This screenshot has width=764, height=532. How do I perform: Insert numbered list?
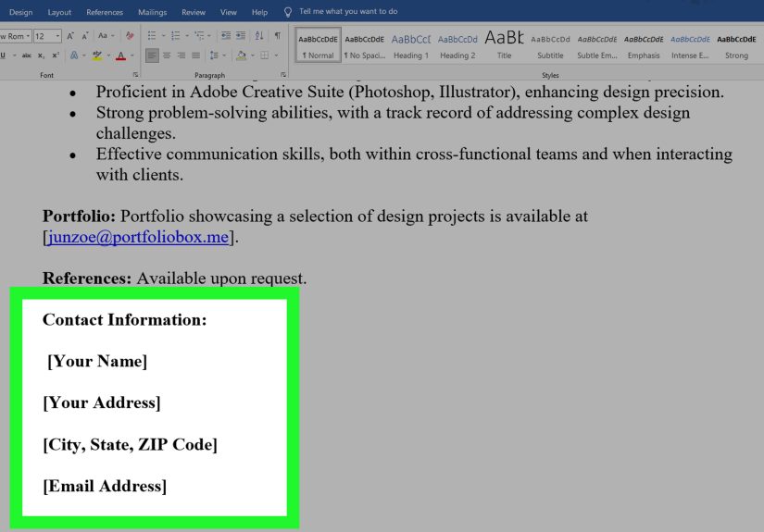click(x=176, y=36)
